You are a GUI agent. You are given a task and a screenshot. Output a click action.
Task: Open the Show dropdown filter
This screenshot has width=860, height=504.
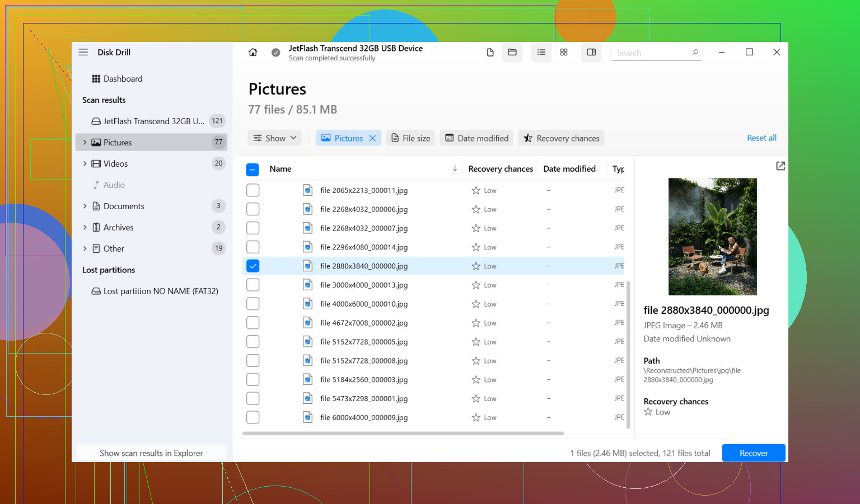(275, 138)
